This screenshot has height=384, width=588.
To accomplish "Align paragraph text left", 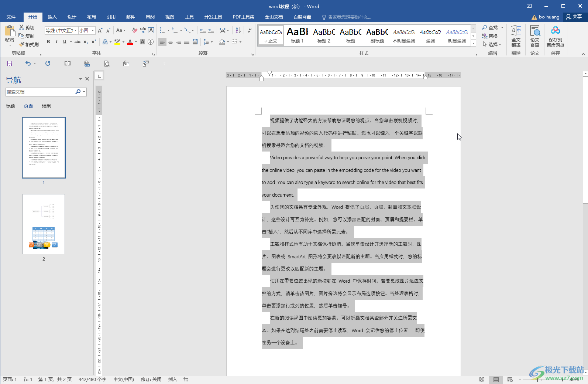I will (162, 42).
